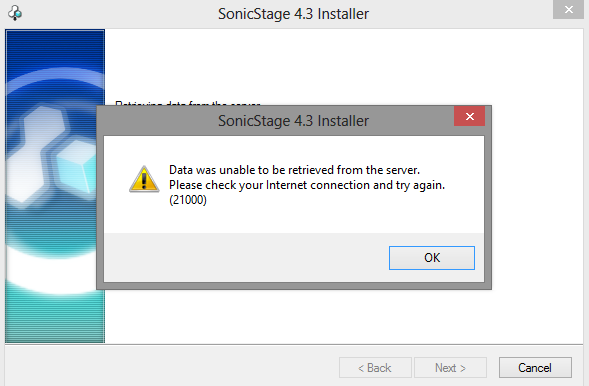The width and height of the screenshot is (589, 386).
Task: Click the dark blue top of sidebar banner
Action: tap(55, 47)
